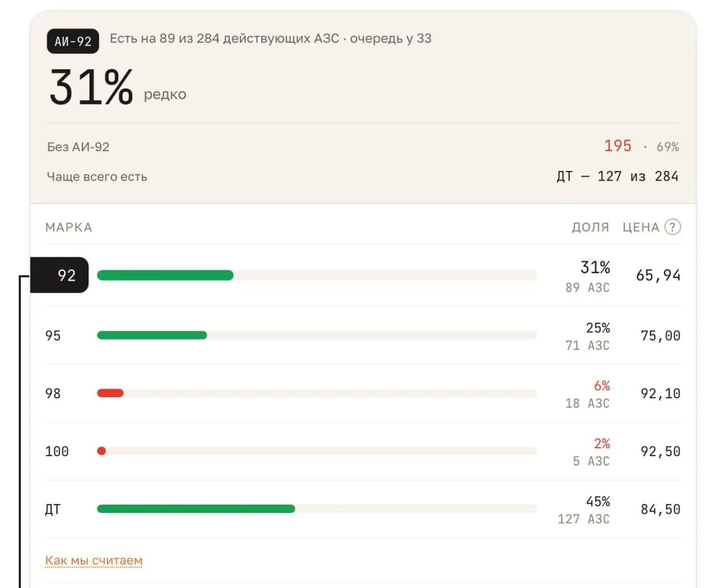Click the green 95 availability bar

pos(152,335)
